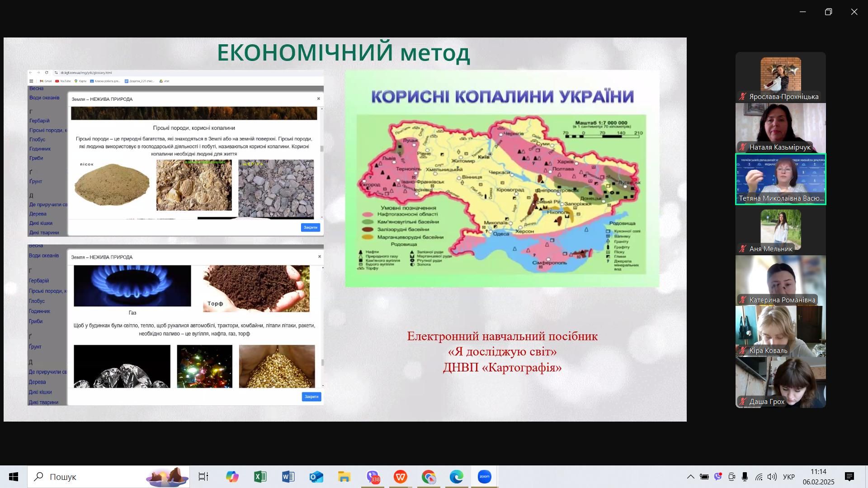Click КОРИСНІ КОПАЛИНИ УКРАЇНИ map title

(502, 97)
